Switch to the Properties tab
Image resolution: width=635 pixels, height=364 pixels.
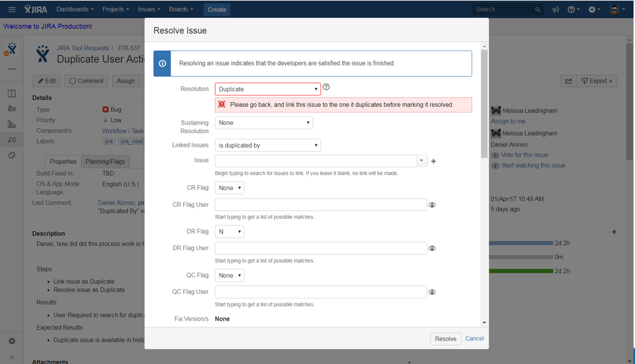pos(63,162)
